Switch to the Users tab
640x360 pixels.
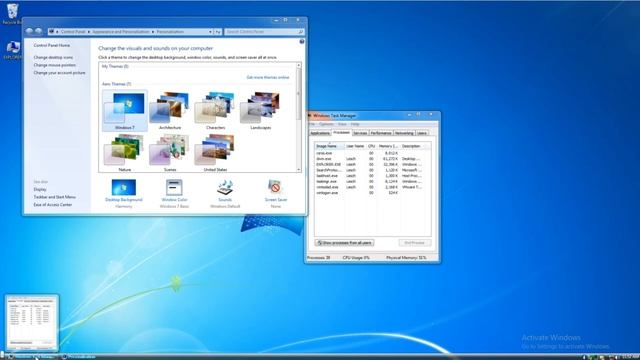point(422,133)
